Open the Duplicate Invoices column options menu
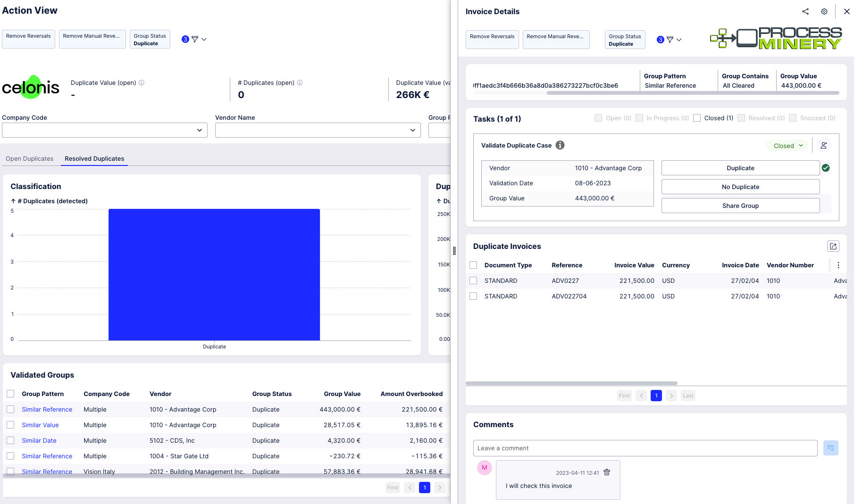Image resolution: width=854 pixels, height=504 pixels. pos(838,265)
